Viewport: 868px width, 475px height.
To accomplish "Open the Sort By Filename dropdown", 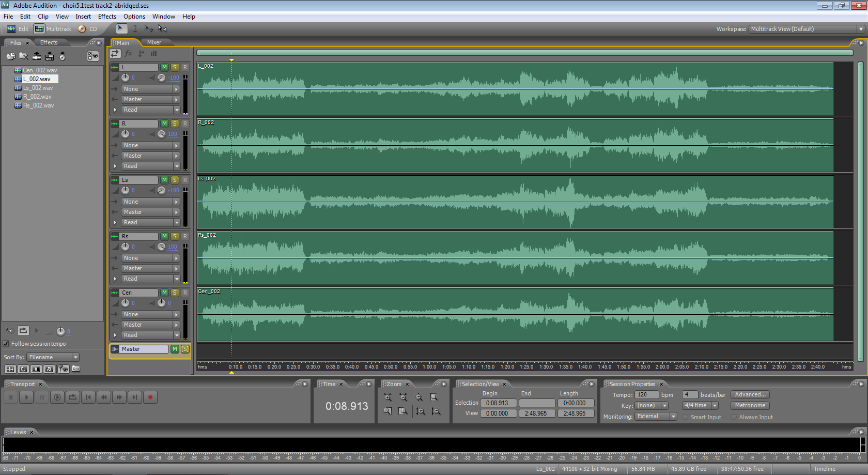I will [x=75, y=357].
